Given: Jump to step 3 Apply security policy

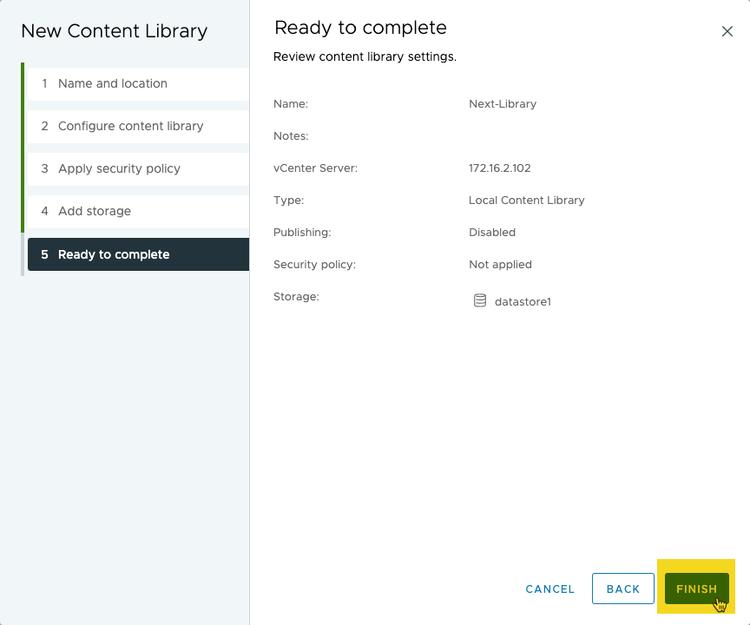Looking at the screenshot, I should coord(119,169).
